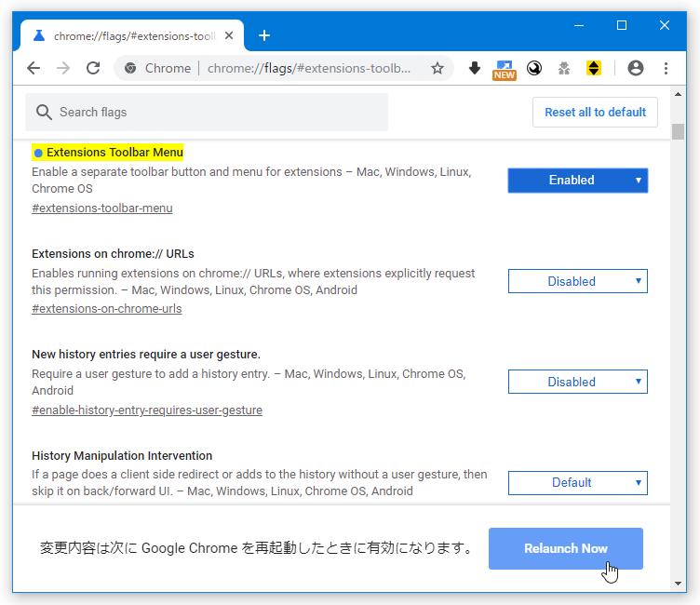Click the round black-and-white swirl extension icon
Screen dimensions: 700x605
click(x=534, y=68)
